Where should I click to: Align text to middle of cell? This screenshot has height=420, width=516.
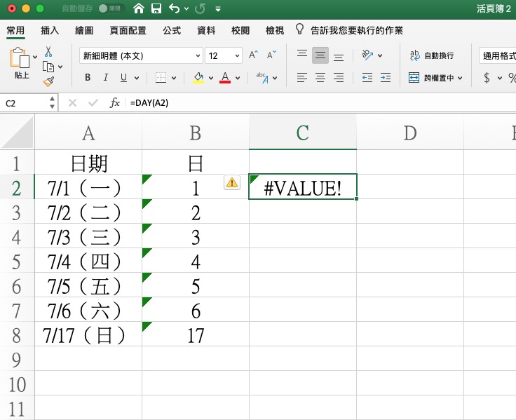(320, 55)
